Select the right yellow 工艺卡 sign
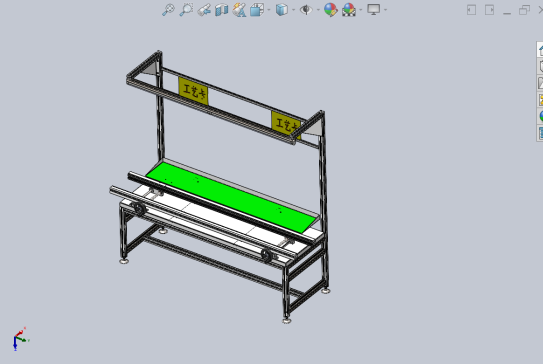This screenshot has height=364, width=543. tap(285, 124)
